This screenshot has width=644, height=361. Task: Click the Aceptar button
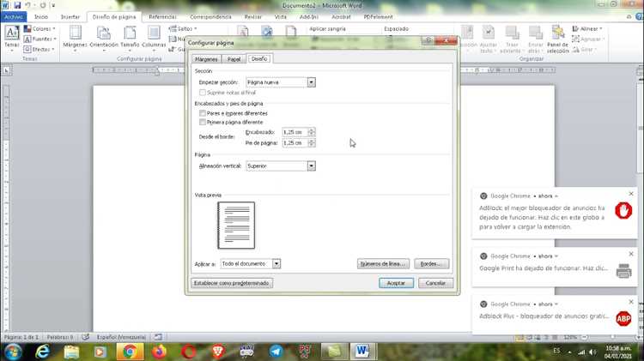(396, 283)
